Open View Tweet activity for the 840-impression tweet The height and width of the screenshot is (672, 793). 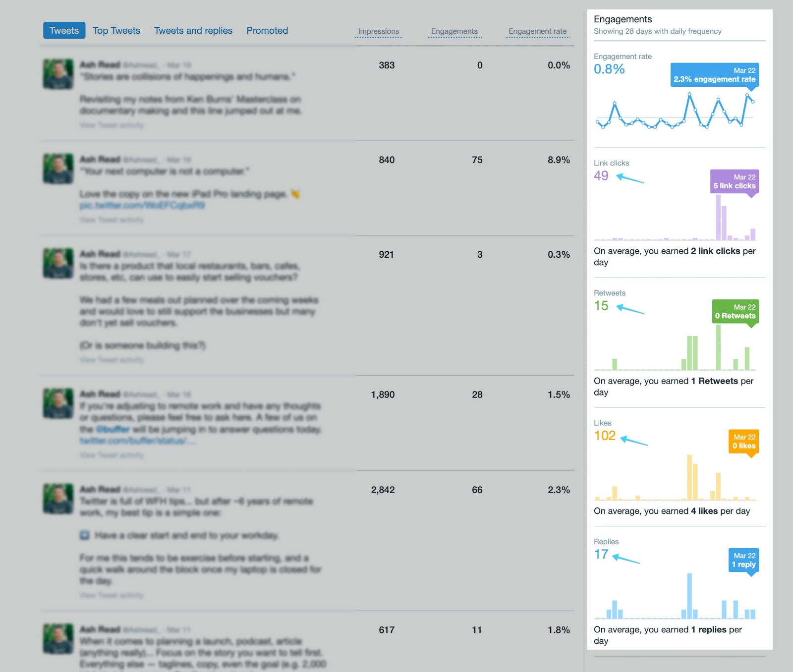112,220
